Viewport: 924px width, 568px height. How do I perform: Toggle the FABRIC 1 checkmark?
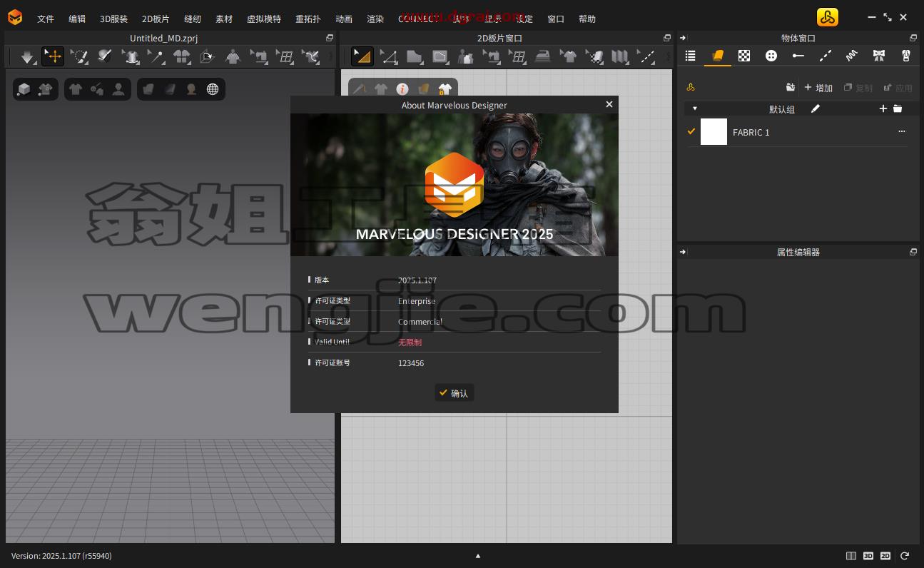(691, 131)
